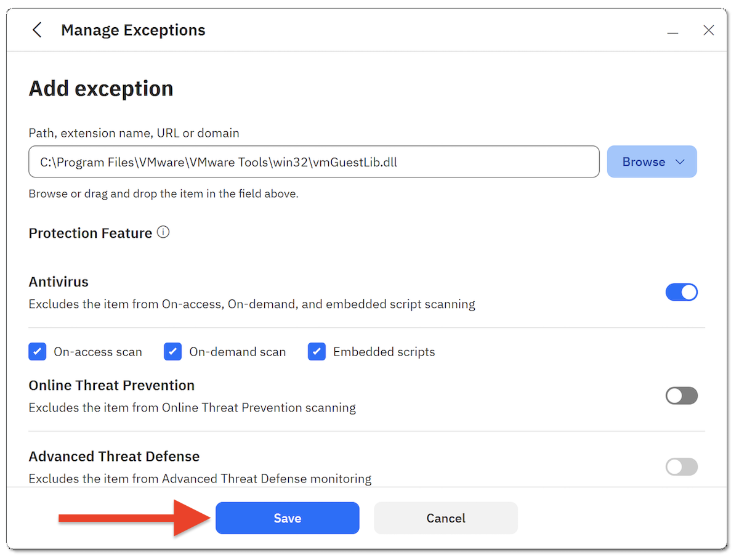Click the Protection Feature info icon
739x560 pixels.
[163, 232]
